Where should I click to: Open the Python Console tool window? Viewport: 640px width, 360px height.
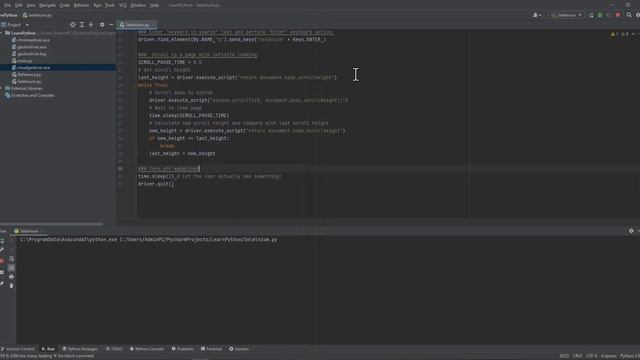[x=147, y=349]
